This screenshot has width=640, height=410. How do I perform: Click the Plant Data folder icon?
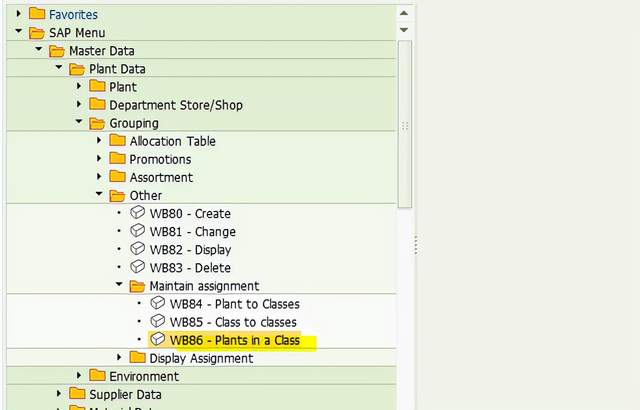77,69
